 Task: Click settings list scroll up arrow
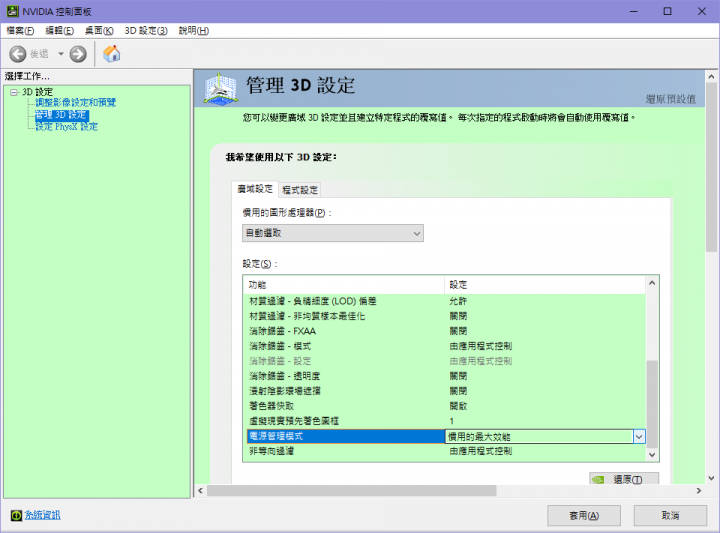click(x=652, y=283)
